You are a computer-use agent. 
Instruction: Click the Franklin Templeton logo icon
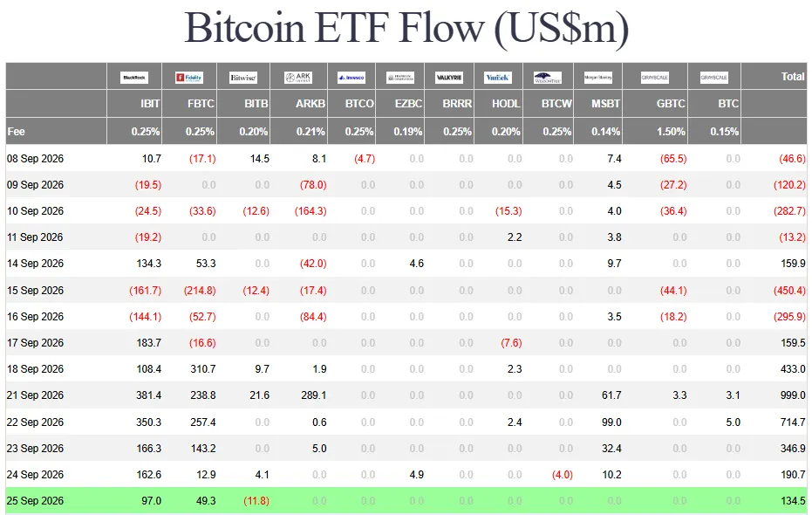(x=400, y=78)
